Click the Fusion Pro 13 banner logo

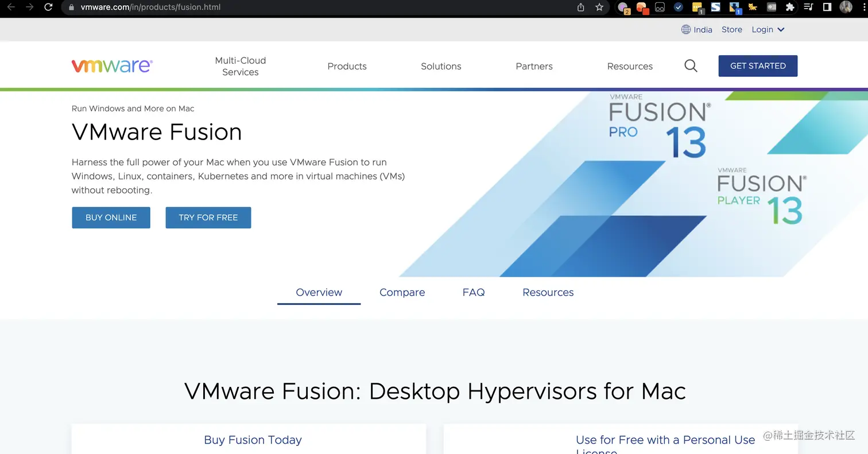pyautogui.click(x=660, y=126)
